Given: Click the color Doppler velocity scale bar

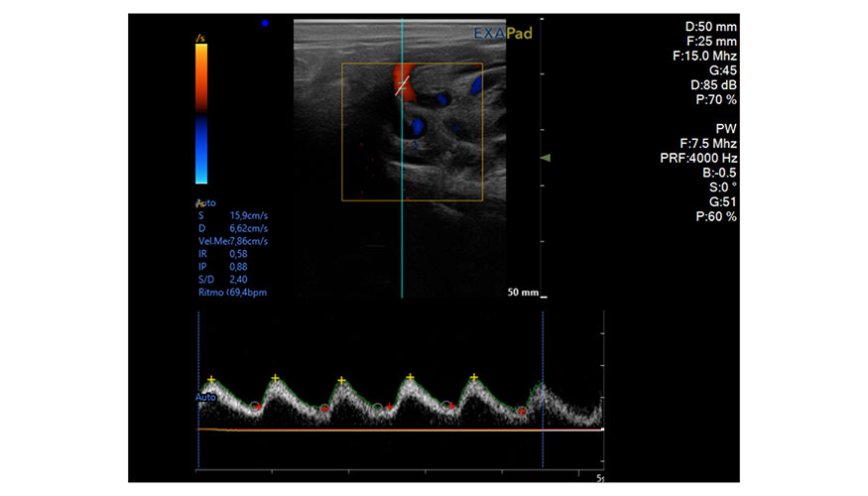Looking at the screenshot, I should (201, 113).
